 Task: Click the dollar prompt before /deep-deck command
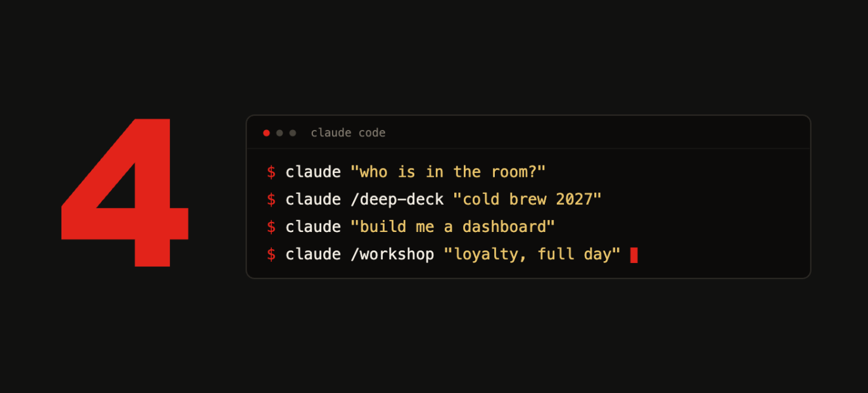(x=271, y=199)
